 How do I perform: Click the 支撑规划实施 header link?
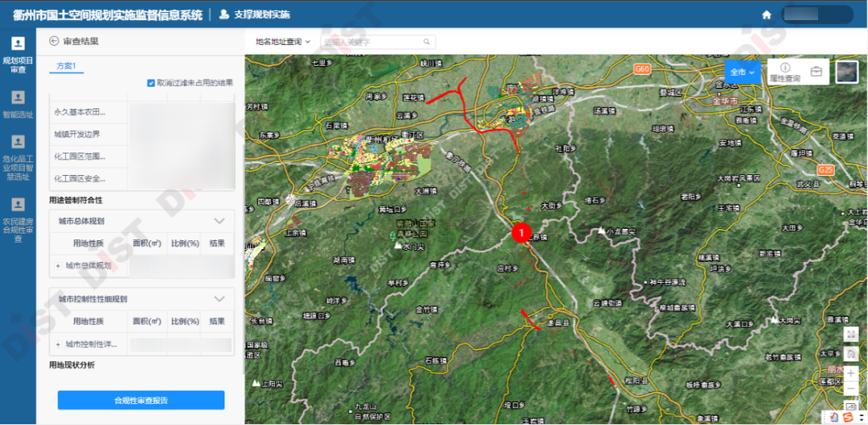[x=262, y=14]
